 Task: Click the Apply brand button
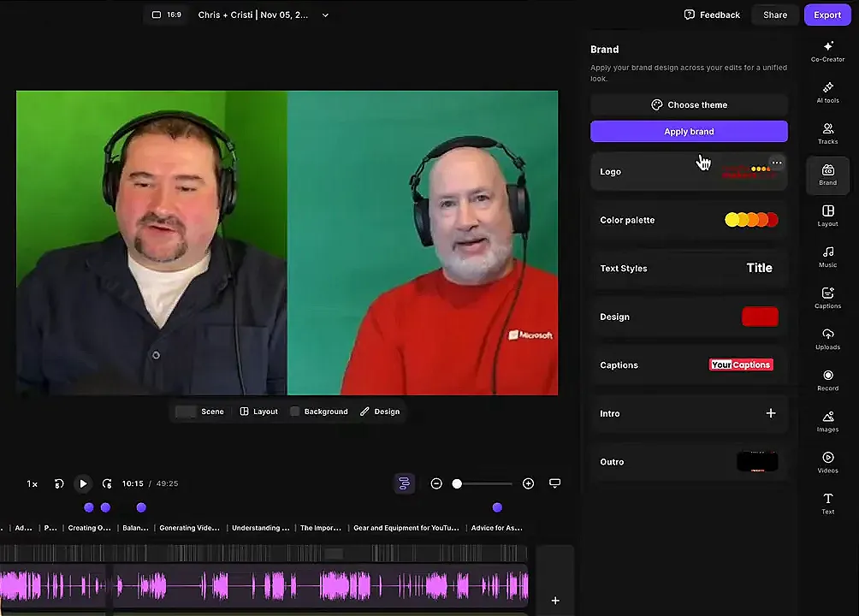point(689,131)
